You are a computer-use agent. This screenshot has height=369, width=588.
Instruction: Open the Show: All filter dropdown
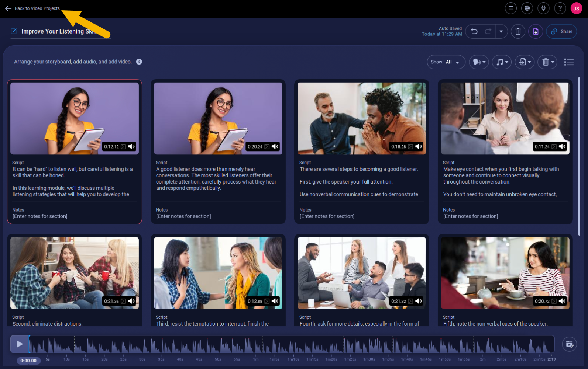(446, 62)
